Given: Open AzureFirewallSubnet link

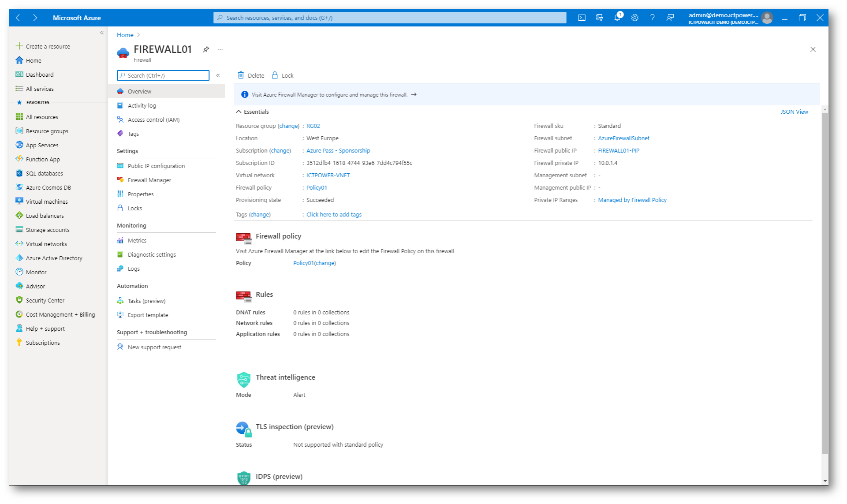Looking at the screenshot, I should (623, 138).
